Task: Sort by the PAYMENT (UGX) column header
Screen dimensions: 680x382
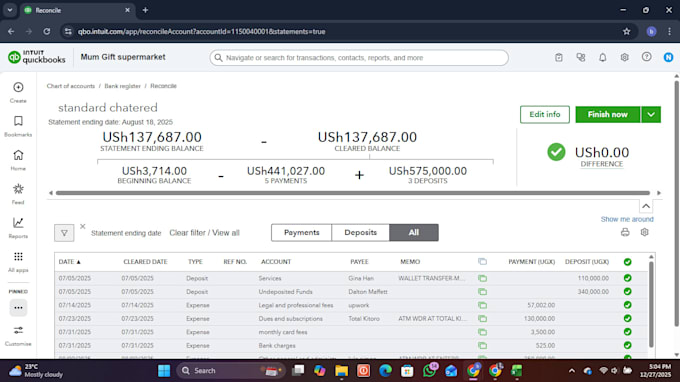Action: coord(531,261)
